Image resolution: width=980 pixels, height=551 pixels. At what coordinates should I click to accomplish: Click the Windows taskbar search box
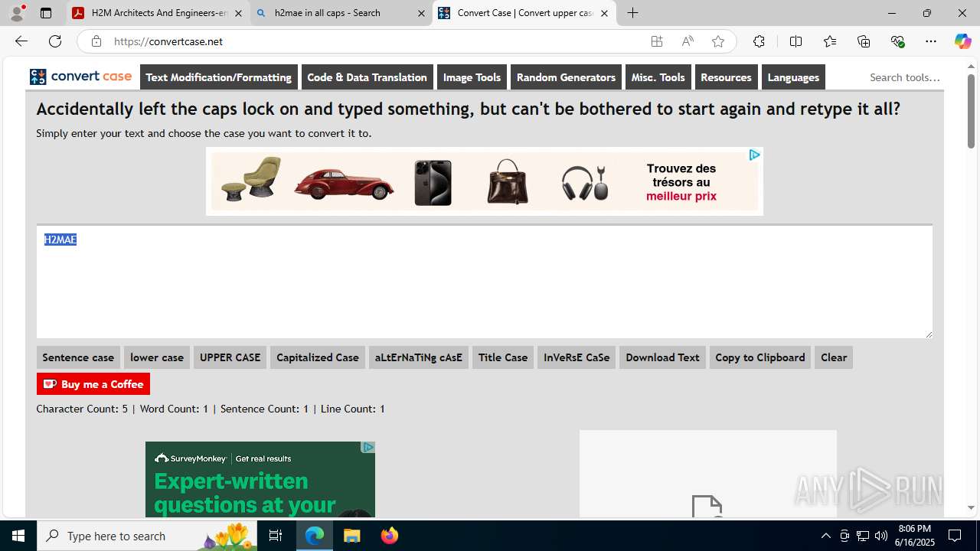click(148, 536)
